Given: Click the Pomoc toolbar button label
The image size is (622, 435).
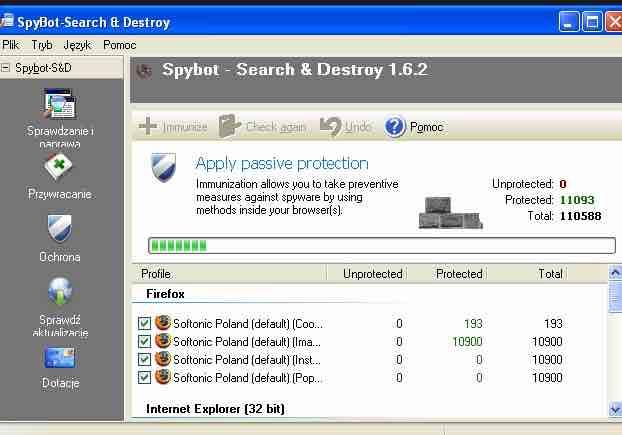Looking at the screenshot, I should click(426, 127).
